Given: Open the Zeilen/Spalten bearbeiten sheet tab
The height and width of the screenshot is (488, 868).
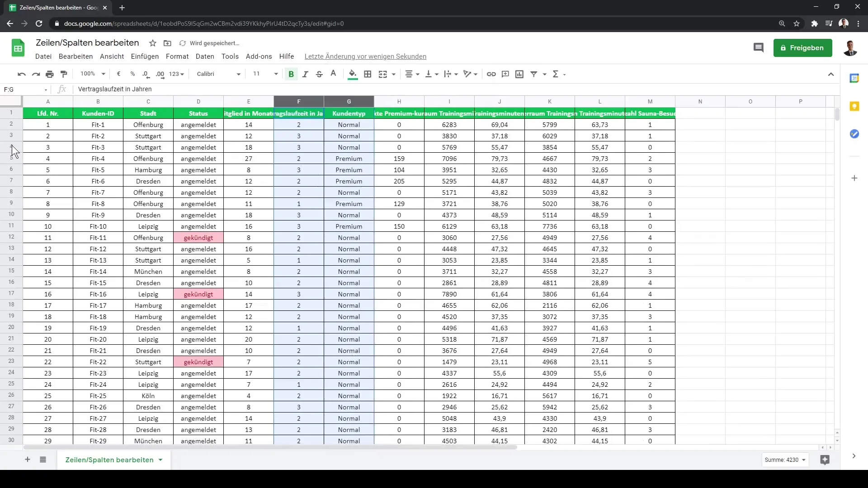Looking at the screenshot, I should point(114,460).
